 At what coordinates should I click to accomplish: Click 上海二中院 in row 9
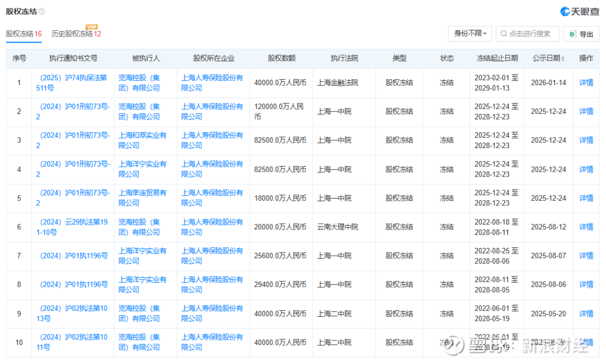tap(334, 314)
